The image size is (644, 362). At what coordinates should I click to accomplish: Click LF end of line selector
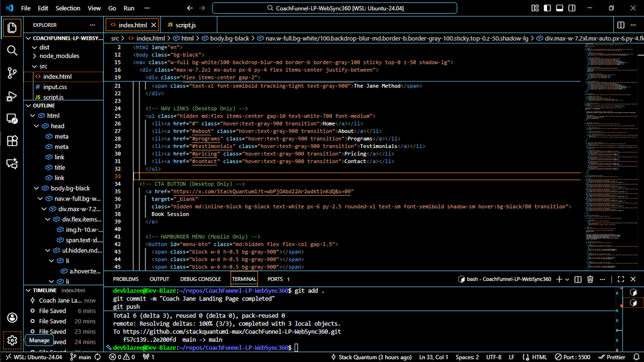point(511,357)
